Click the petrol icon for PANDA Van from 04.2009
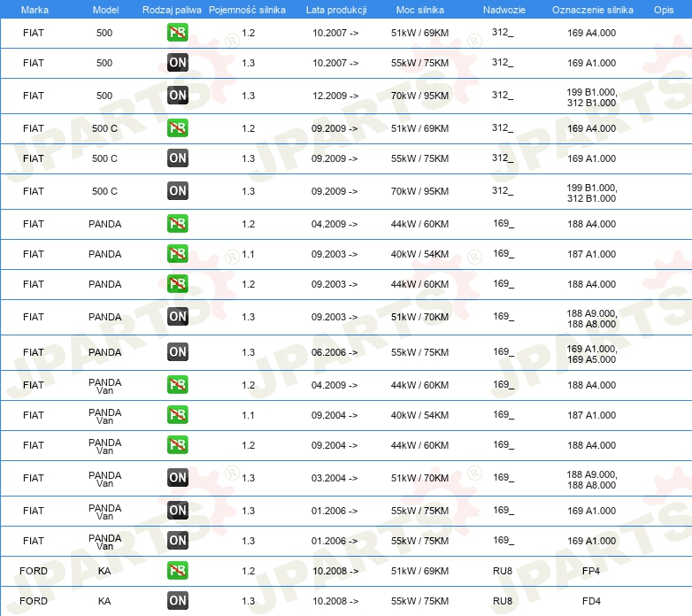 pyautogui.click(x=177, y=384)
